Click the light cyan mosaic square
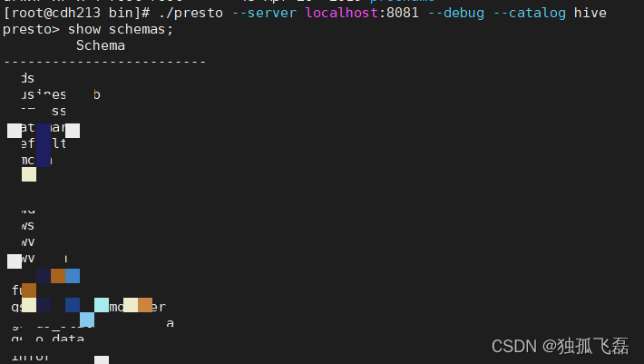644x364 pixels. point(102,305)
